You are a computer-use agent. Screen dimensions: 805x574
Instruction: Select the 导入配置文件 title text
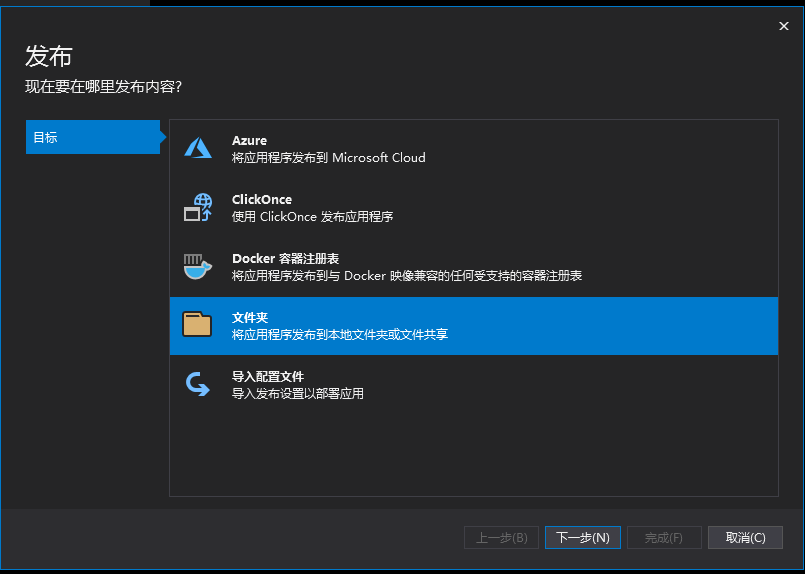coord(268,376)
